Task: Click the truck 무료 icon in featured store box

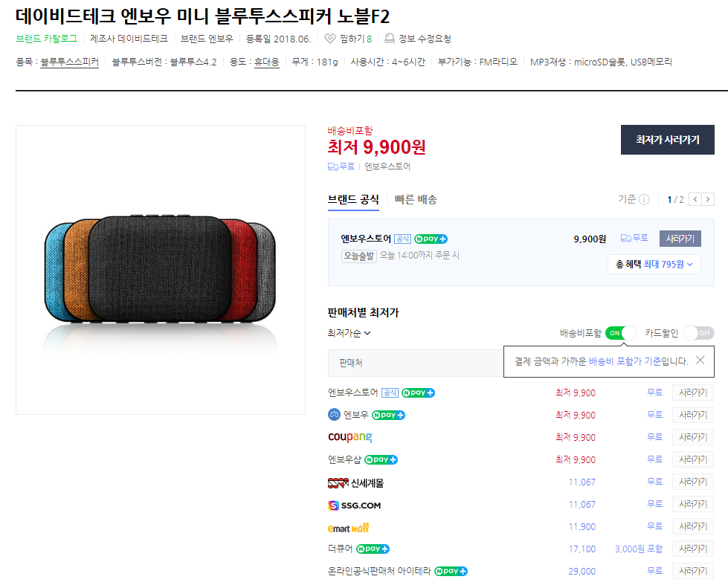Action: point(626,238)
